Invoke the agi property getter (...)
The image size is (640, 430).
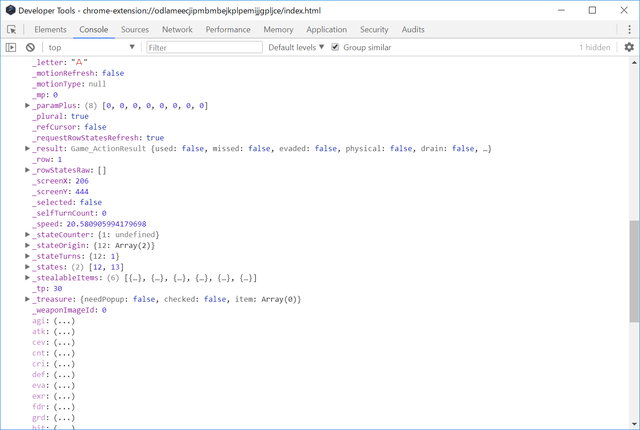pyautogui.click(x=64, y=321)
